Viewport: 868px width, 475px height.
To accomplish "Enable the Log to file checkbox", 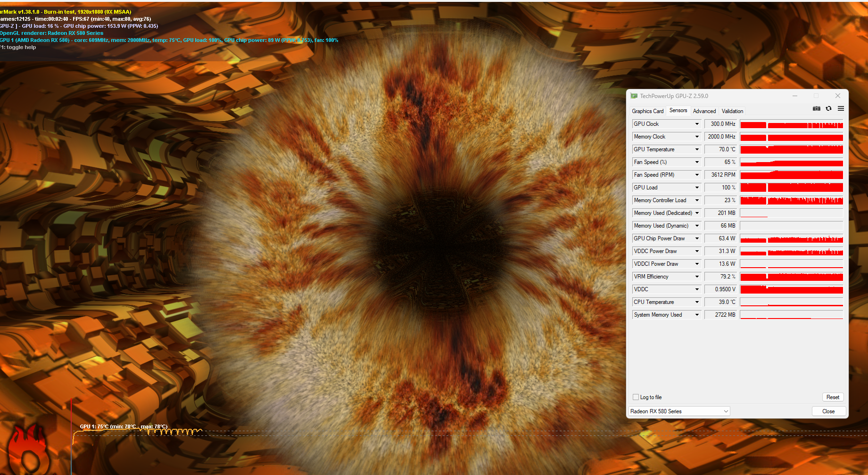I will click(636, 397).
